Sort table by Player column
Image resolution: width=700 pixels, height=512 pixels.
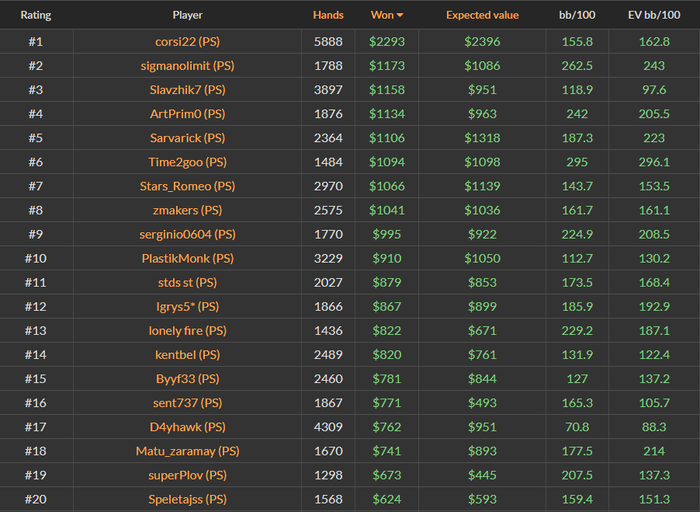[x=187, y=15]
